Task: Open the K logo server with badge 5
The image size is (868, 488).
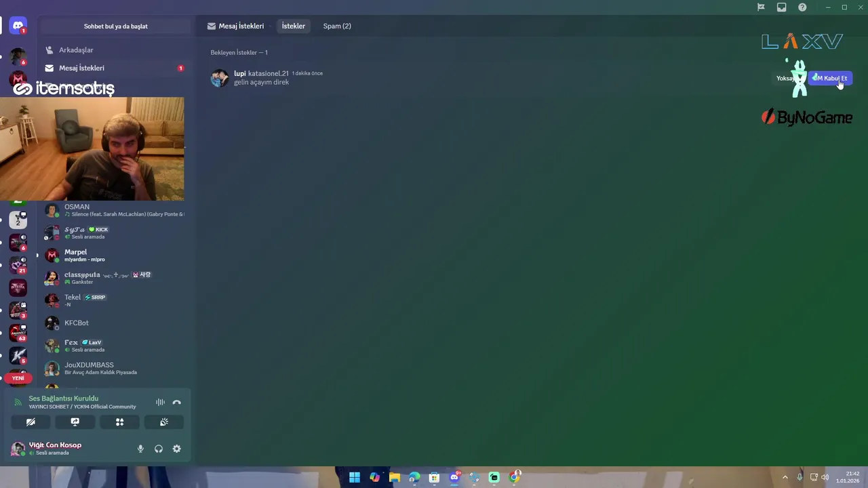Action: [x=18, y=355]
